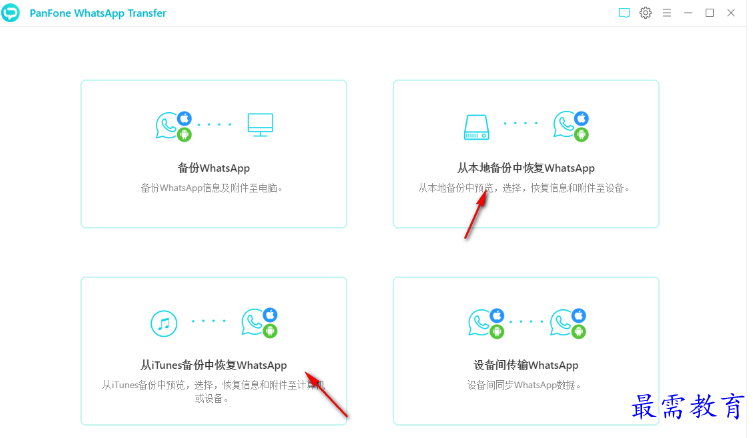Minimize the PanFone window
753x438 pixels.
click(688, 13)
